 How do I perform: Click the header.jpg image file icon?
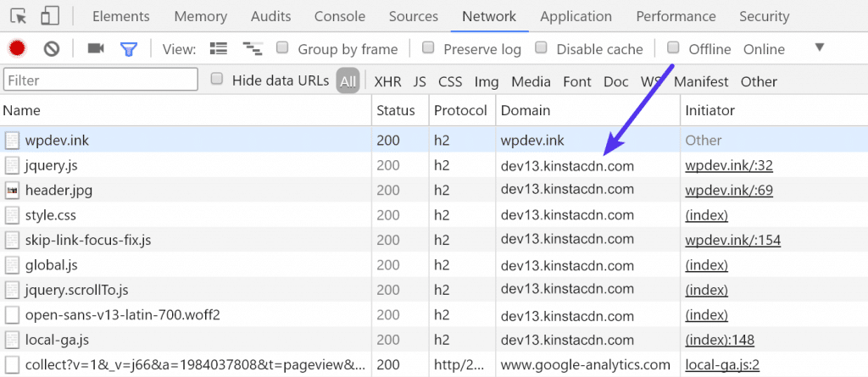tap(12, 191)
